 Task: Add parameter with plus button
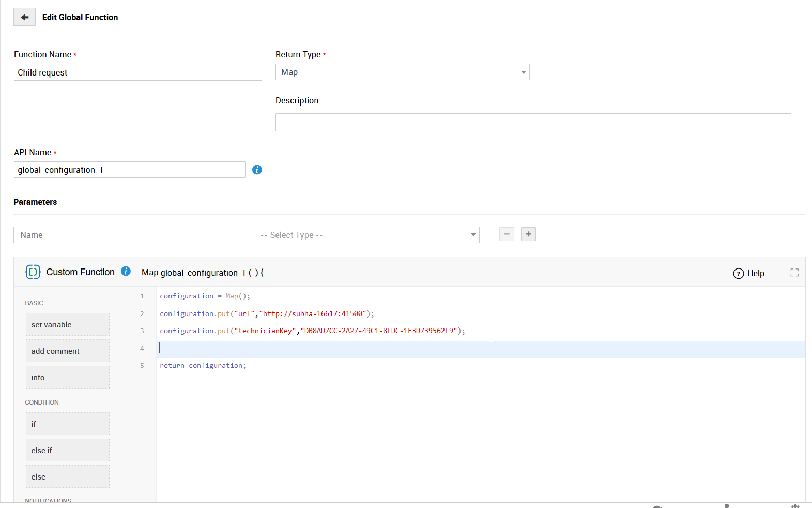(528, 234)
